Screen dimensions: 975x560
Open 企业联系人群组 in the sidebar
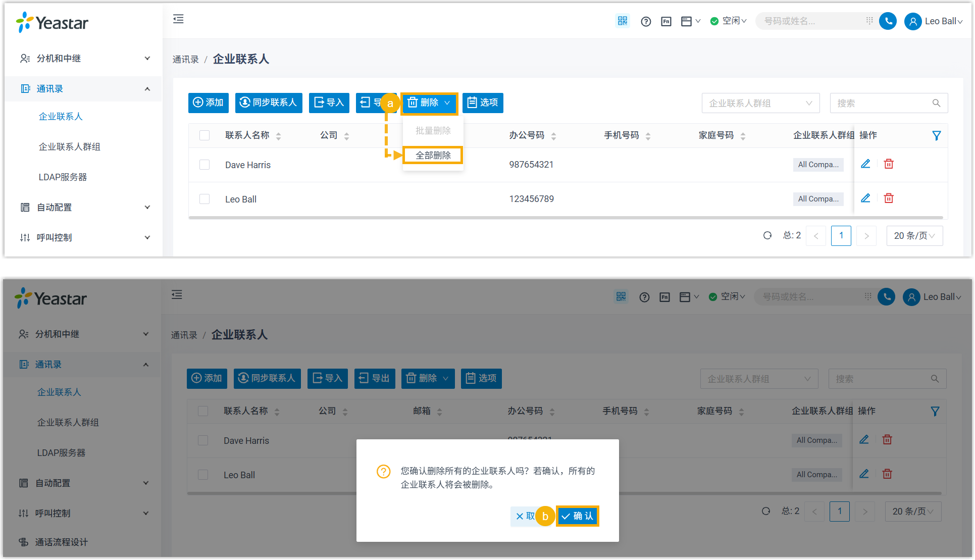click(x=70, y=147)
